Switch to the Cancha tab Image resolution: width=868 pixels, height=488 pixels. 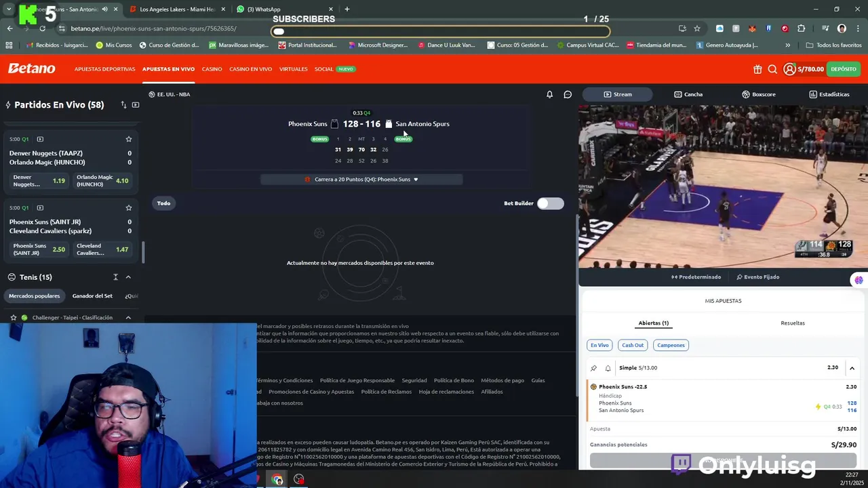point(688,94)
